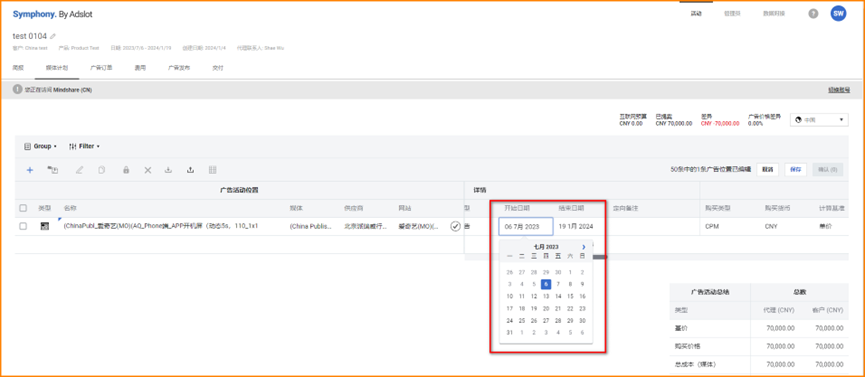
Task: Click the 计算基准 column header
Action: pyautogui.click(x=832, y=208)
